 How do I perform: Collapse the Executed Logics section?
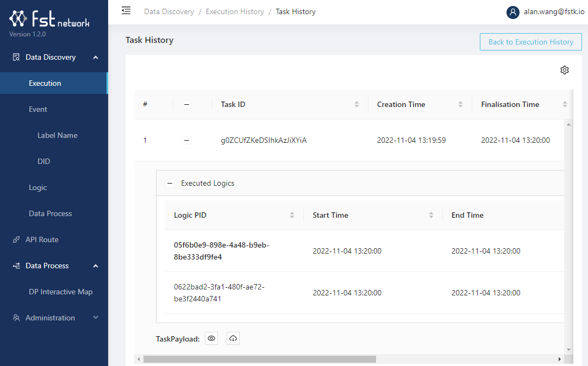click(170, 184)
